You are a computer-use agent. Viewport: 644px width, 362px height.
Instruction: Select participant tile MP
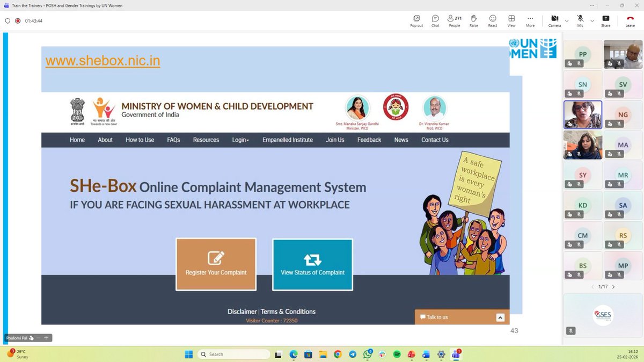pos(623,266)
